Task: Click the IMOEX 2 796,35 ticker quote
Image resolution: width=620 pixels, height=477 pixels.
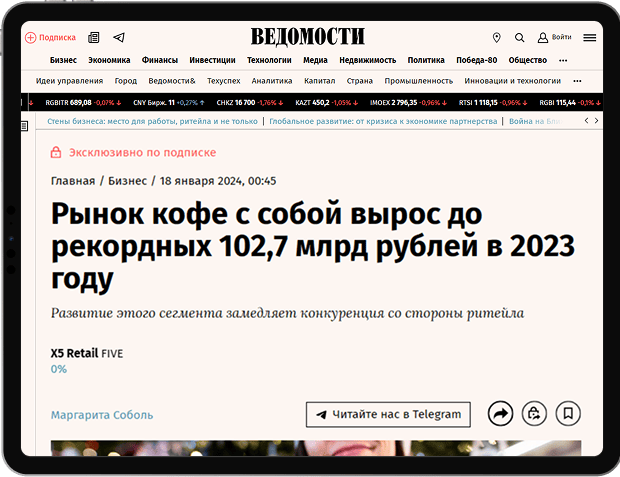Action: pyautogui.click(x=408, y=102)
